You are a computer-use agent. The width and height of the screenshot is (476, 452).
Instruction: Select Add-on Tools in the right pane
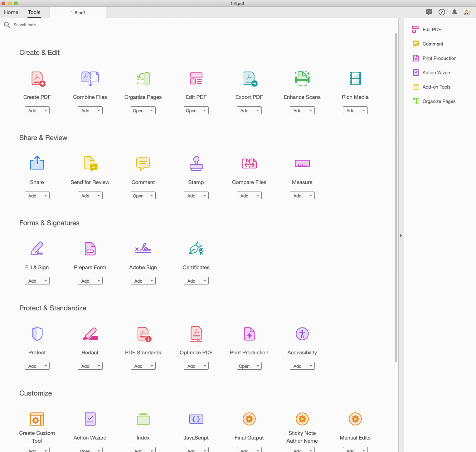(431, 87)
